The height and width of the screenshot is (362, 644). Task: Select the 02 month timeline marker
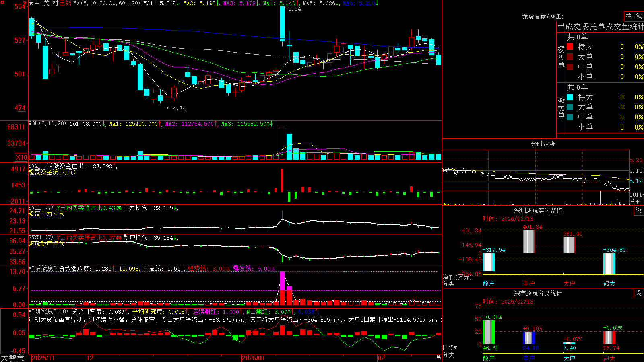[x=381, y=358]
